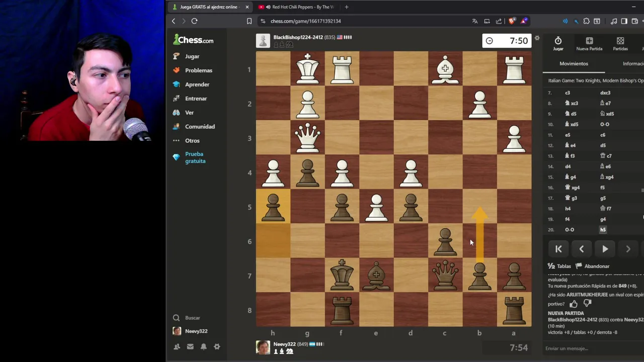Open the Comunidad sidebar menu
The height and width of the screenshot is (362, 644).
(x=194, y=127)
